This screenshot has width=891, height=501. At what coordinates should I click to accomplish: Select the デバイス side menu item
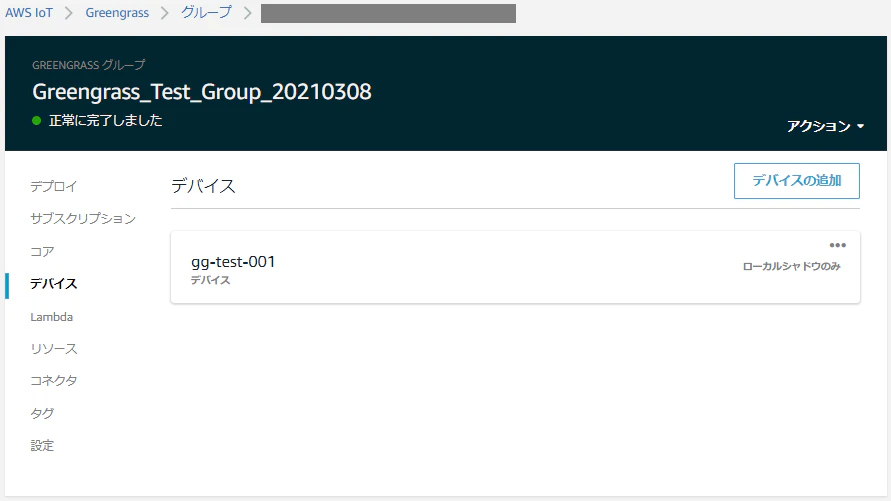click(x=53, y=283)
